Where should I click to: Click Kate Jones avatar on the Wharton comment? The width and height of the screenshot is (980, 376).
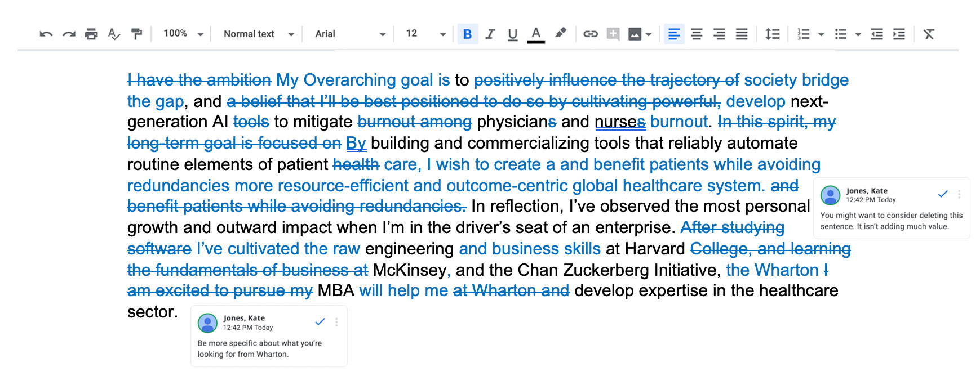tap(208, 323)
